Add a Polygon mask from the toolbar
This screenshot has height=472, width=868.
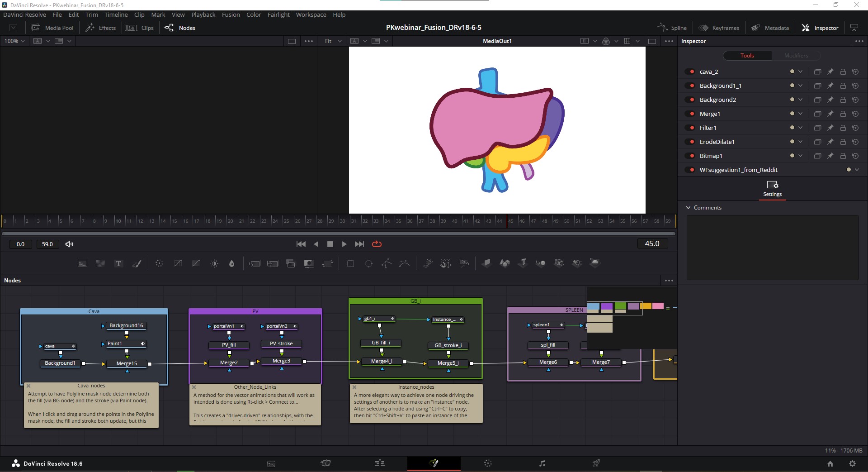387,263
